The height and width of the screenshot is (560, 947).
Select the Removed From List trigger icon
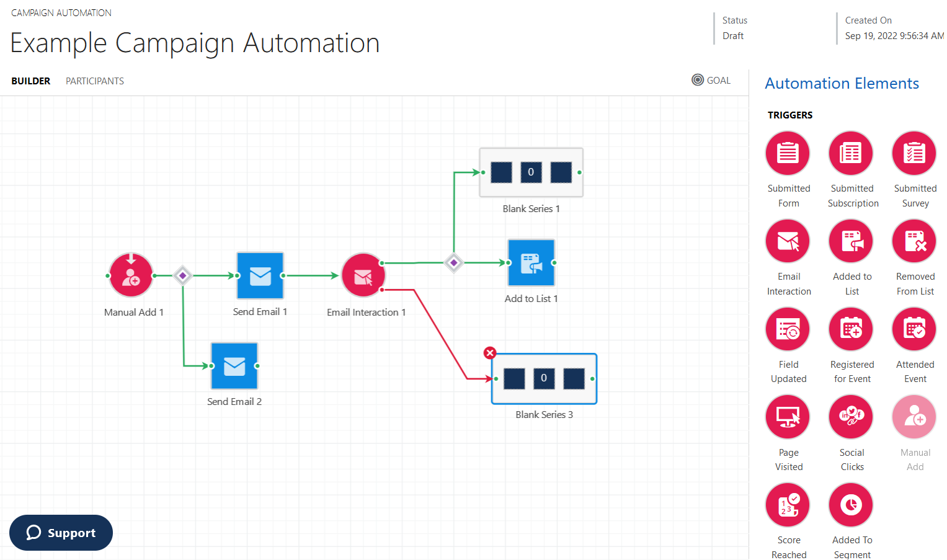pyautogui.click(x=914, y=241)
